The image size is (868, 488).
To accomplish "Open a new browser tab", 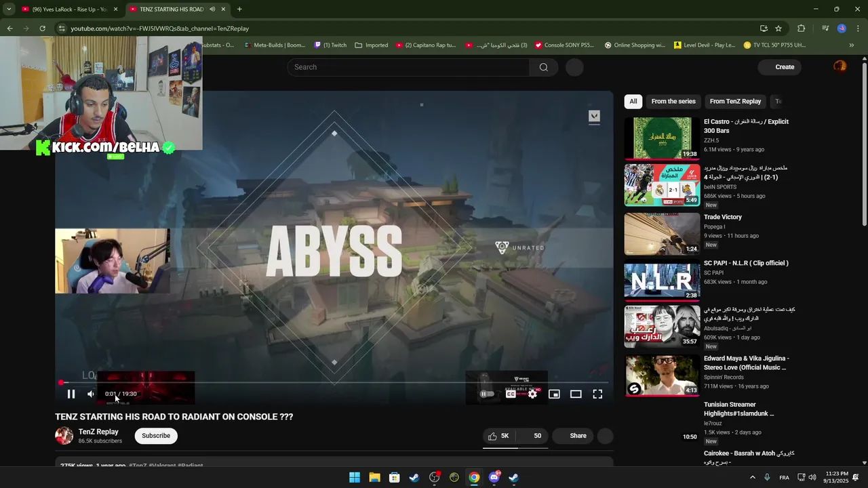I will tap(239, 9).
